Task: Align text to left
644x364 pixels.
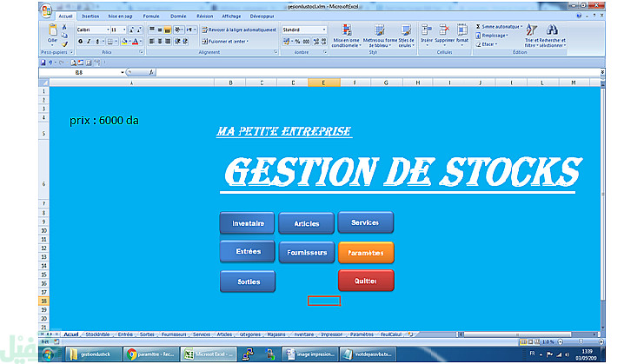Action: point(152,42)
